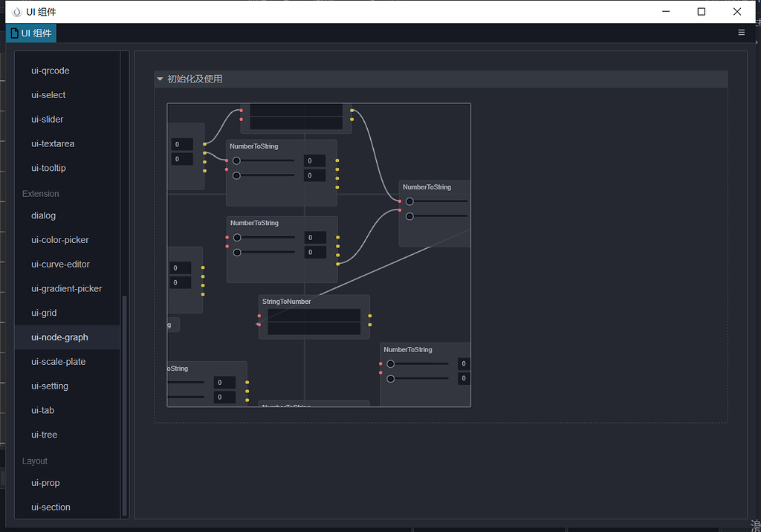Open ui-section under the Layout group
This screenshot has width=761, height=532.
[x=51, y=507]
